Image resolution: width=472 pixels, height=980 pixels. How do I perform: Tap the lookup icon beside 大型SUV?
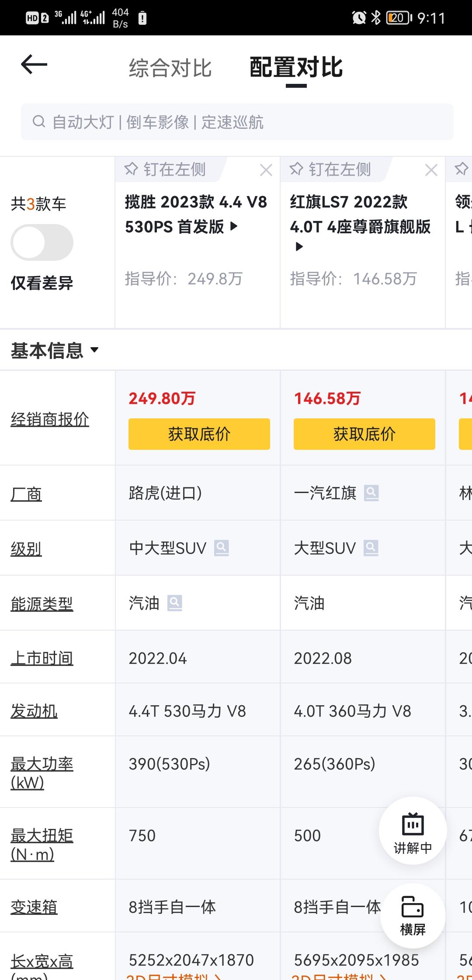coord(371,548)
